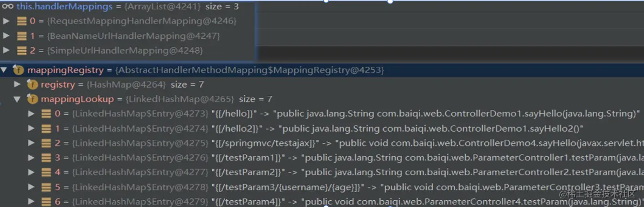Expand the SimpleUrlHandlerMapping@4248 entry
Image resolution: width=644 pixels, height=207 pixels.
pos(6,50)
